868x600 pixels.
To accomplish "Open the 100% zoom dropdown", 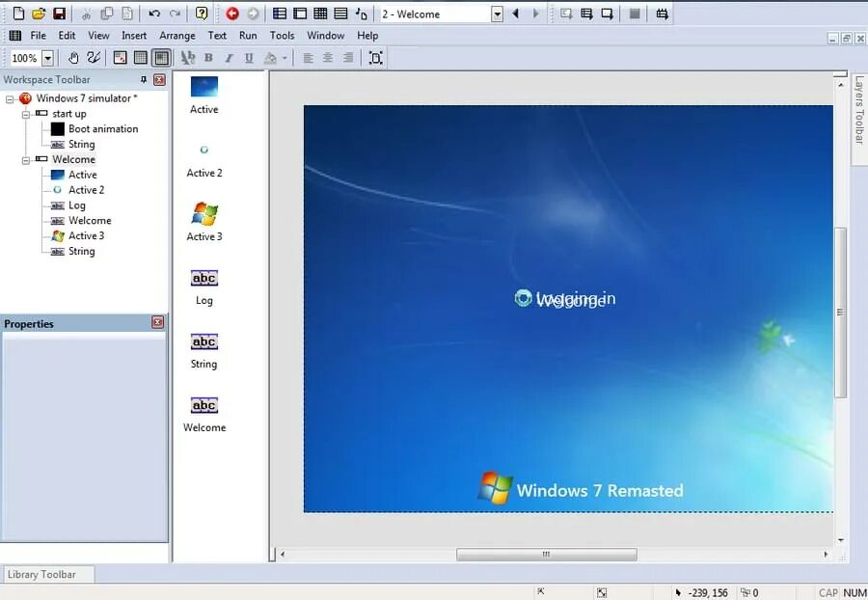I will coord(47,58).
